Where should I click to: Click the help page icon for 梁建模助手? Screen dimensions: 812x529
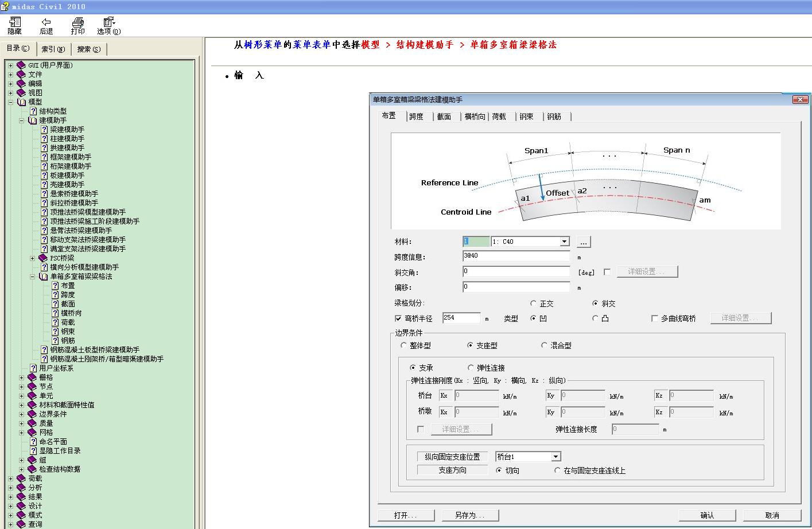click(44, 129)
